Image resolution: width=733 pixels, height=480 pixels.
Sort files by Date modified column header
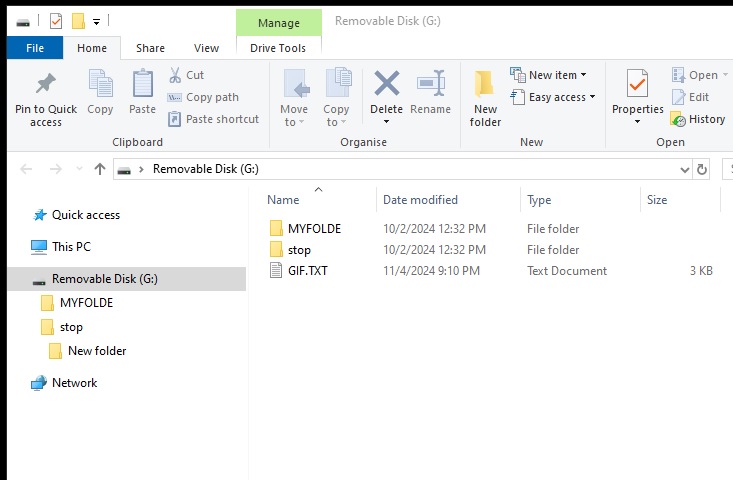(420, 200)
